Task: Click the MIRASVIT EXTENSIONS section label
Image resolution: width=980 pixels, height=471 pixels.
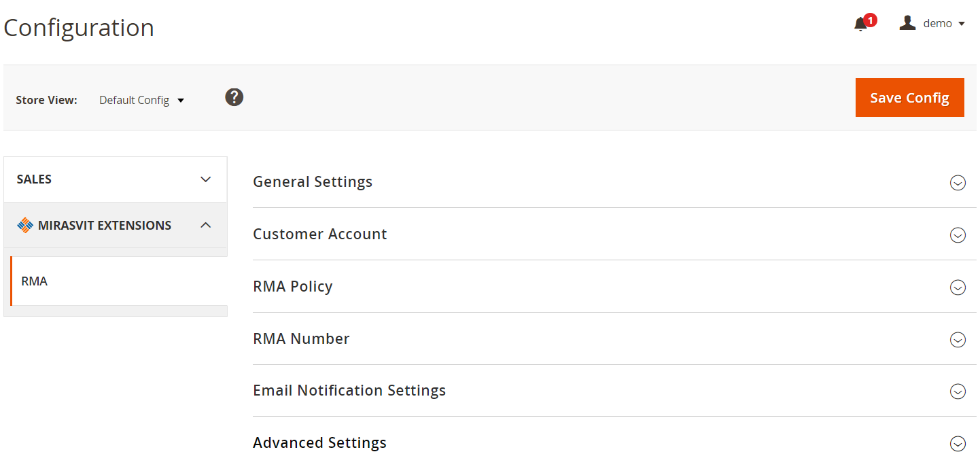Action: tap(105, 225)
